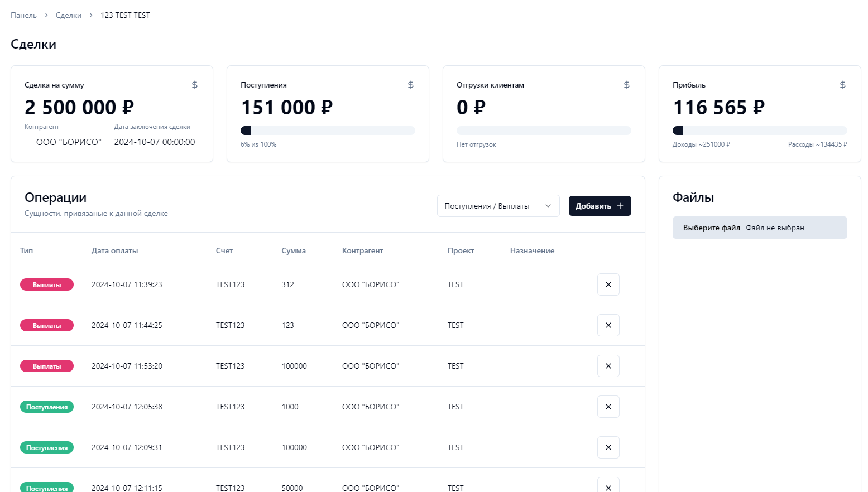The image size is (868, 492).
Task: Click Выплаты badge dated 11:39:23
Action: coord(47,284)
